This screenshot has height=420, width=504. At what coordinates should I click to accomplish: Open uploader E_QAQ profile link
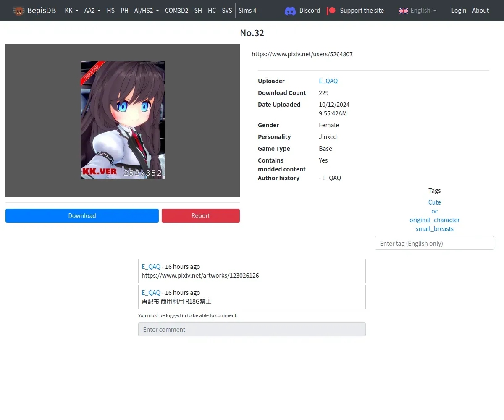[x=328, y=81]
